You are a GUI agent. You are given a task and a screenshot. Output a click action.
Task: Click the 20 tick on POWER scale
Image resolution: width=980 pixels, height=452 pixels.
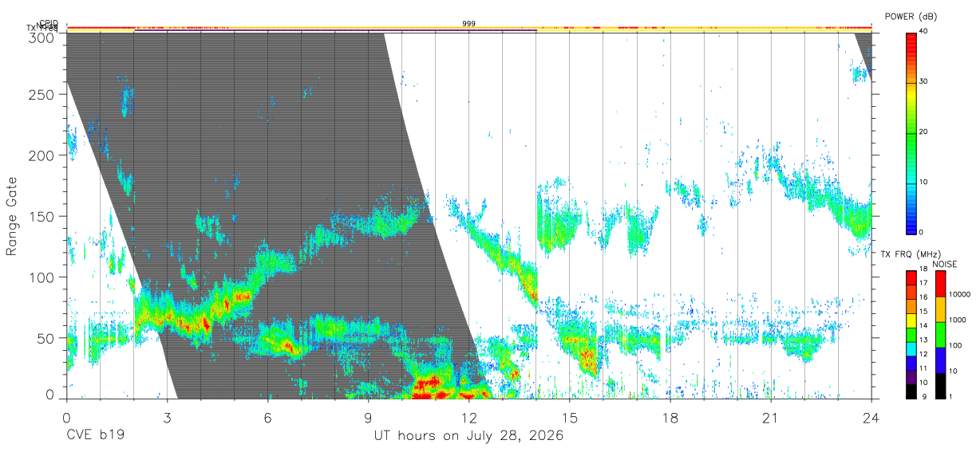click(x=924, y=132)
